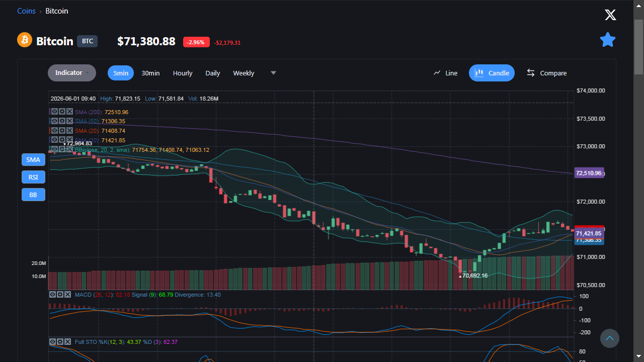This screenshot has width=644, height=362.
Task: Select the 5min timeframe
Action: click(121, 73)
